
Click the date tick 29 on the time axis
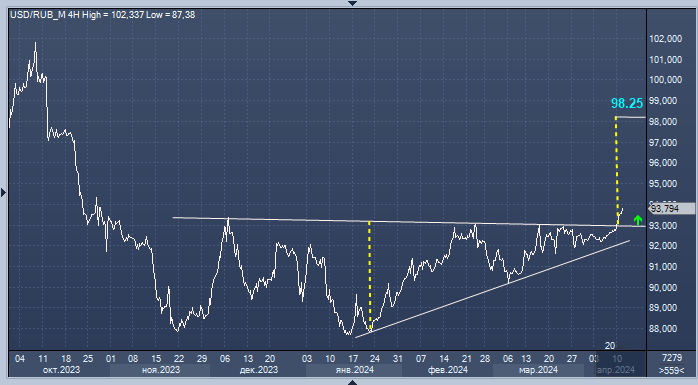pyautogui.click(x=202, y=359)
